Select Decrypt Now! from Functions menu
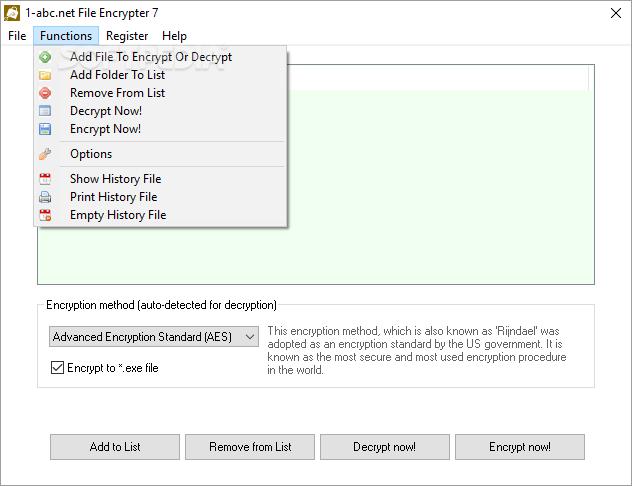 point(160,111)
